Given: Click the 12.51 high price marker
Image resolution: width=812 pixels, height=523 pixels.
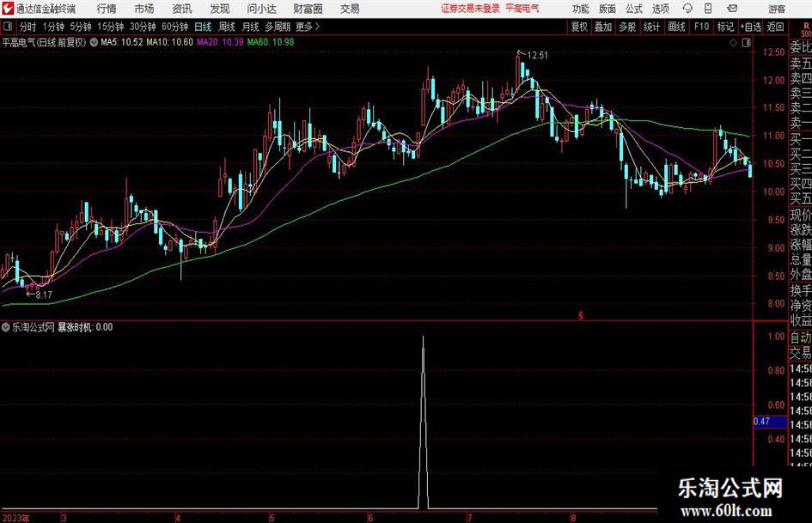Looking at the screenshot, I should point(537,55).
